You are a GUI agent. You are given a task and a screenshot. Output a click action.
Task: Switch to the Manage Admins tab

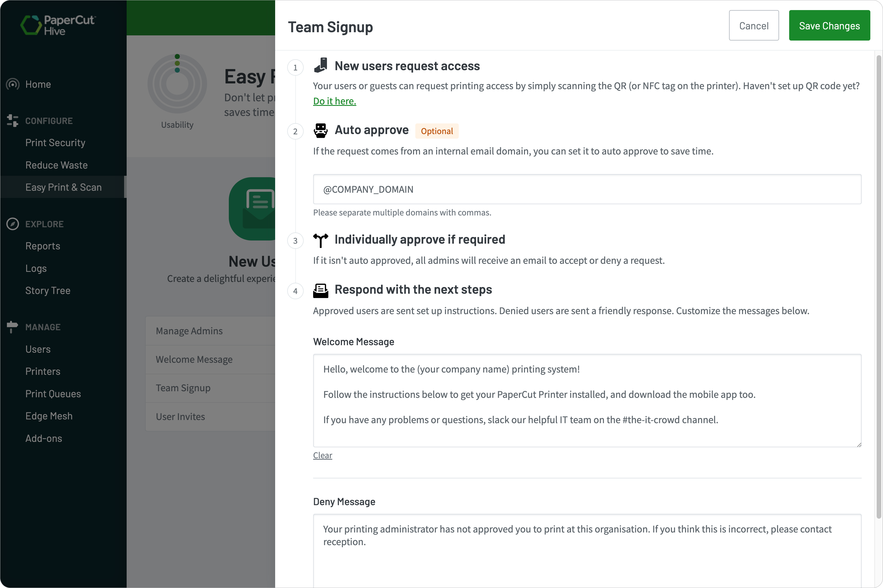pos(189,331)
